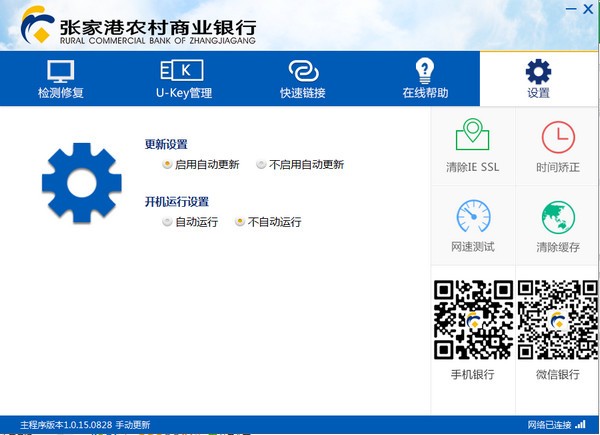Select 启用自动更新 radio button
The width and height of the screenshot is (600, 435).
[167, 165]
